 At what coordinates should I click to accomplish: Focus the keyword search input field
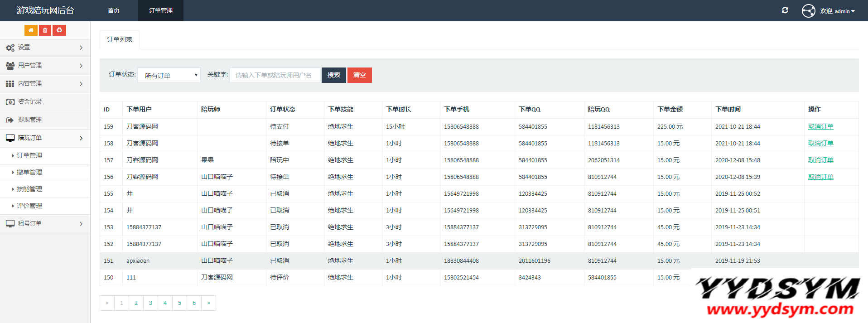click(x=275, y=75)
